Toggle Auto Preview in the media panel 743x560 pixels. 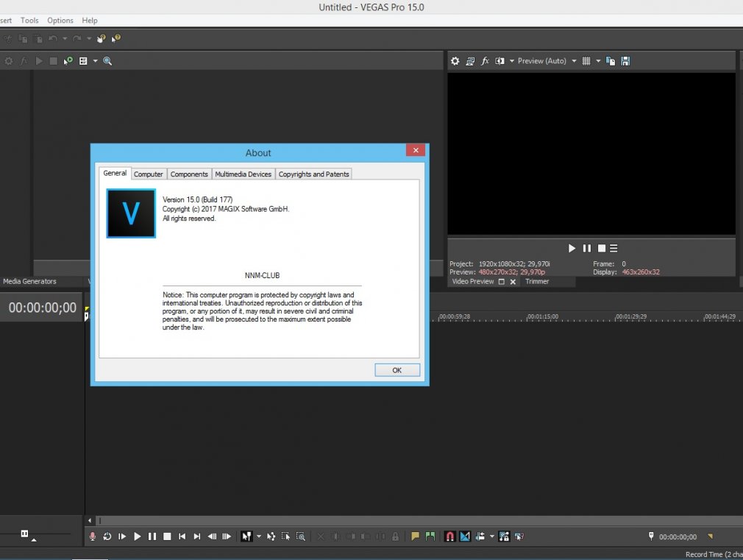click(x=68, y=60)
